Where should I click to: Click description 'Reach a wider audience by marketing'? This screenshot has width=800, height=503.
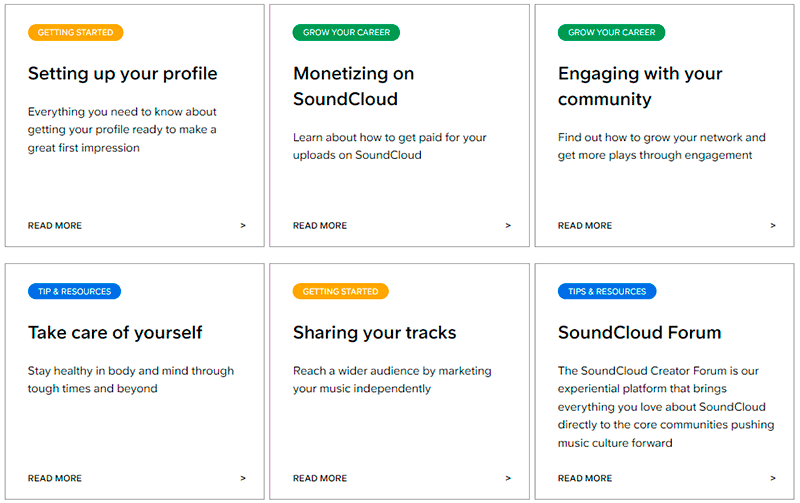[x=392, y=371]
